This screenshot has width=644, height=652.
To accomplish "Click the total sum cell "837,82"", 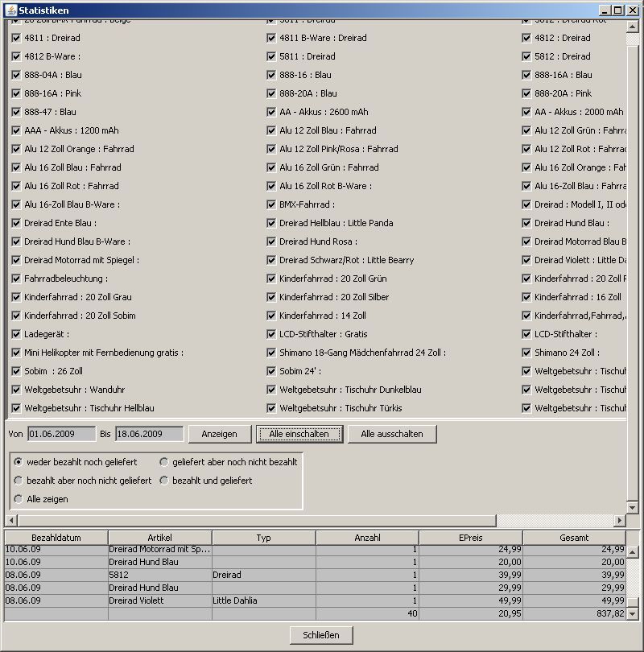I will point(574,613).
